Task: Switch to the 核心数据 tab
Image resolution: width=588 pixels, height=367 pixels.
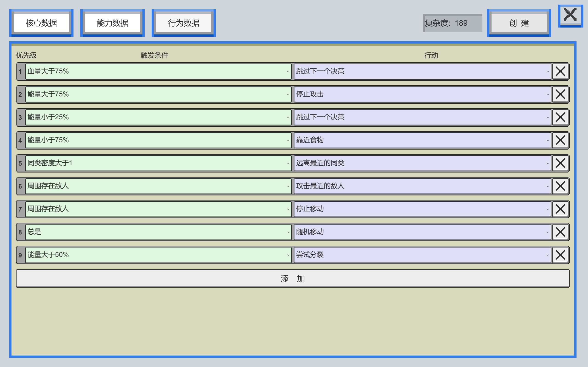Action: pos(41,22)
